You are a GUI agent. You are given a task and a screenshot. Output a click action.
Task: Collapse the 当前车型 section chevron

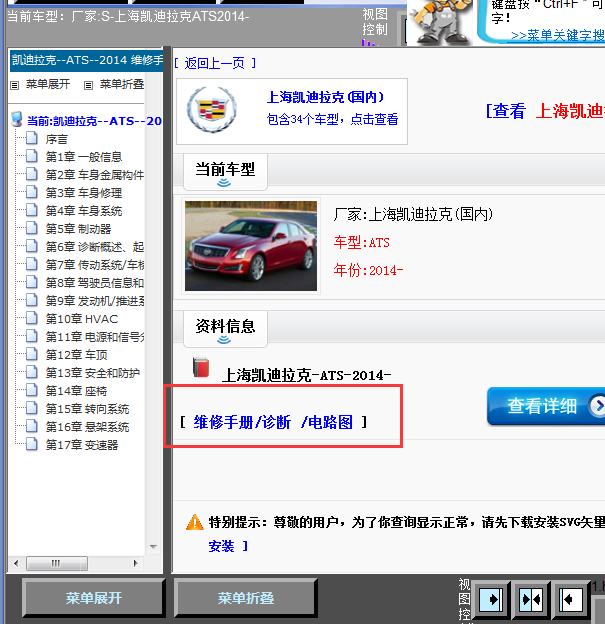click(x=224, y=183)
